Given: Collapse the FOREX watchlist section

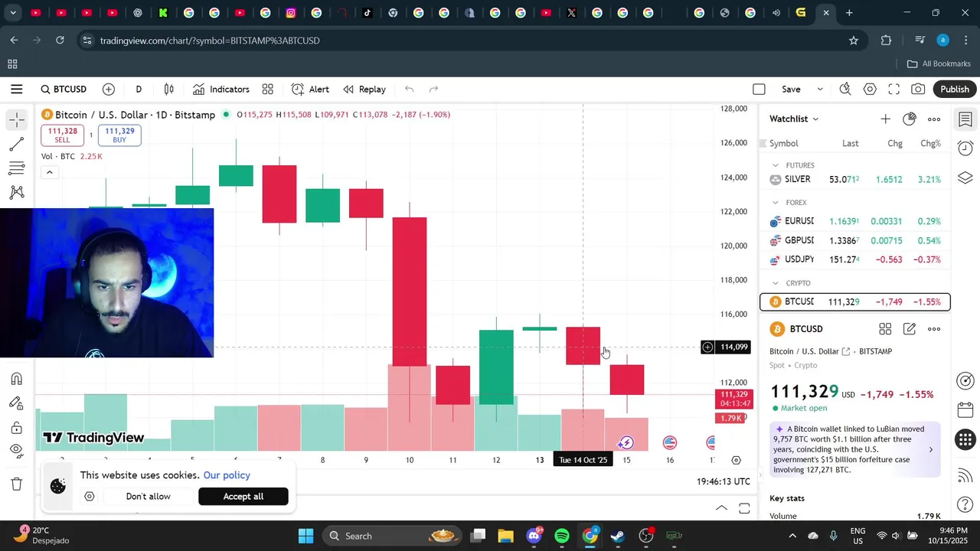Looking at the screenshot, I should [776, 203].
